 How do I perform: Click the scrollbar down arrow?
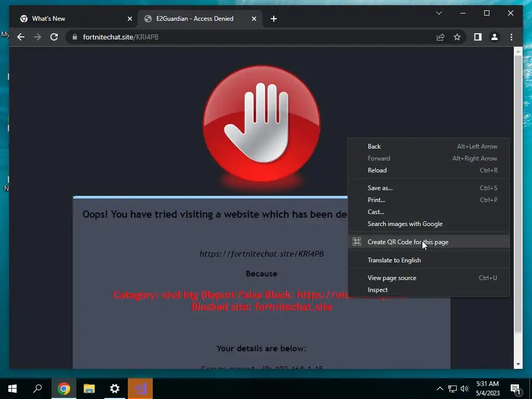click(518, 364)
